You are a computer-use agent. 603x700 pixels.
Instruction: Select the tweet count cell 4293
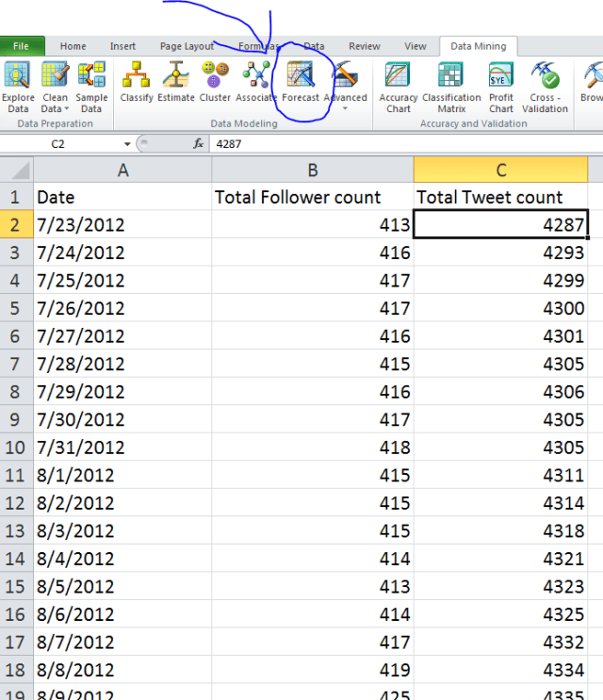pyautogui.click(x=501, y=252)
